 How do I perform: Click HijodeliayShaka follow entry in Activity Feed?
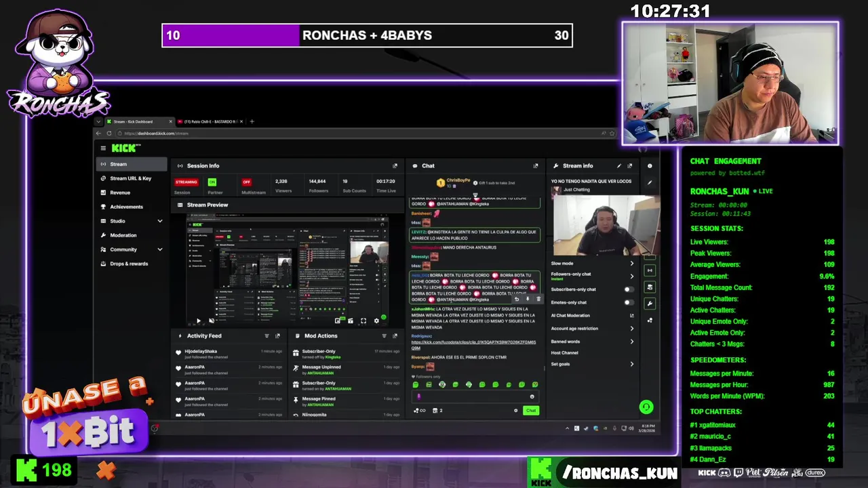point(229,353)
